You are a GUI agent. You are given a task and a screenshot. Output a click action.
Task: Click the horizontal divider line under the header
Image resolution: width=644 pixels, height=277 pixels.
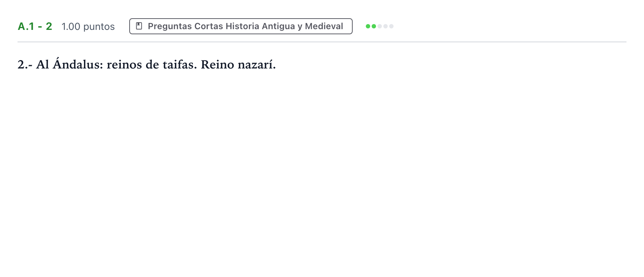[x=322, y=42]
